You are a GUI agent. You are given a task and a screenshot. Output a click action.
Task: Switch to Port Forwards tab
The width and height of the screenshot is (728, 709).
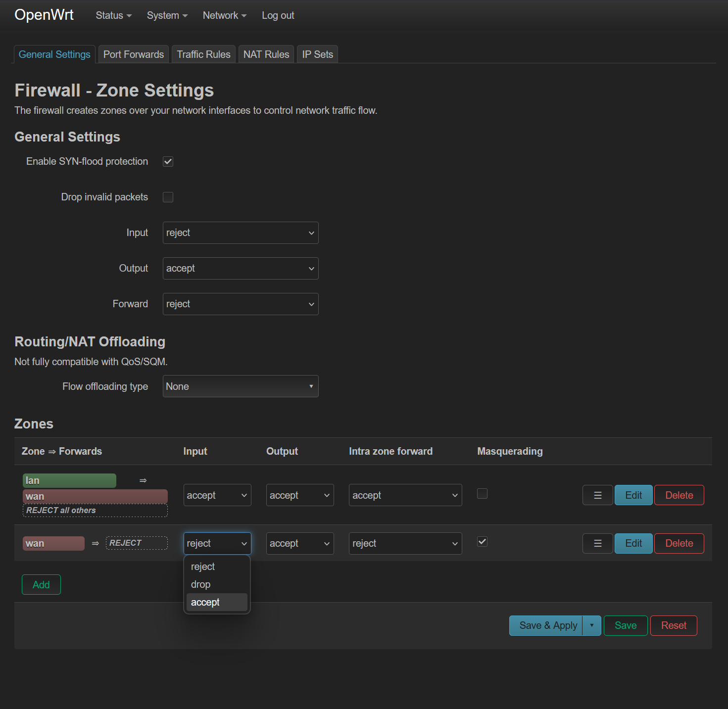134,54
